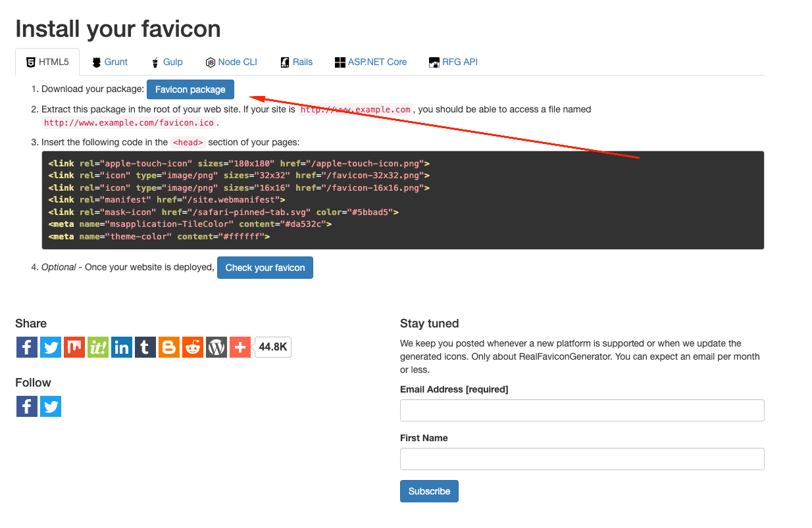Select the Node CLI tab
The width and height of the screenshot is (812, 528).
pos(231,62)
